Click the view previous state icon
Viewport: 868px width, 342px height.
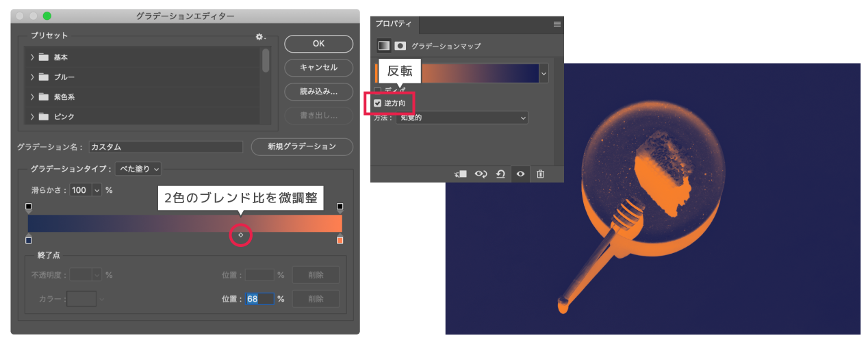pos(481,174)
